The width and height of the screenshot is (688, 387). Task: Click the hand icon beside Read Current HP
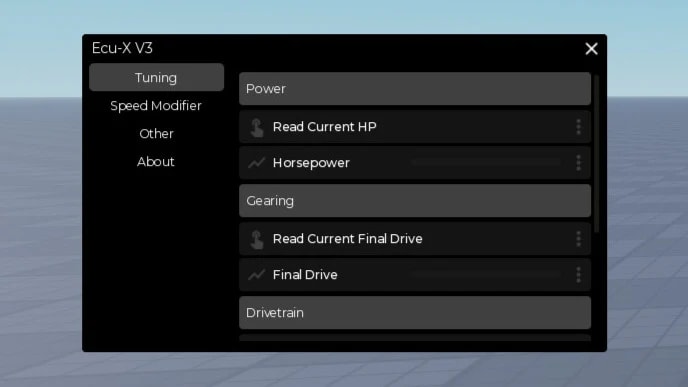click(257, 128)
